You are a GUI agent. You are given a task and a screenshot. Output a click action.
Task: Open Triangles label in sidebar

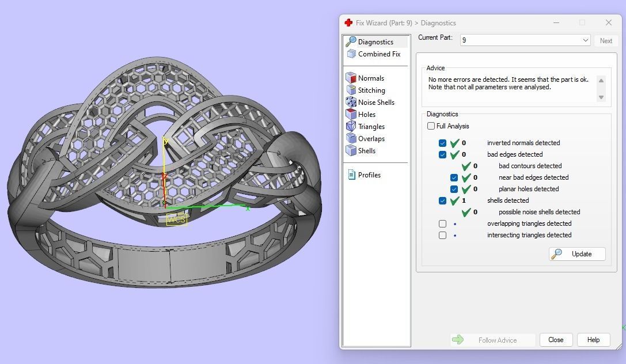click(371, 127)
